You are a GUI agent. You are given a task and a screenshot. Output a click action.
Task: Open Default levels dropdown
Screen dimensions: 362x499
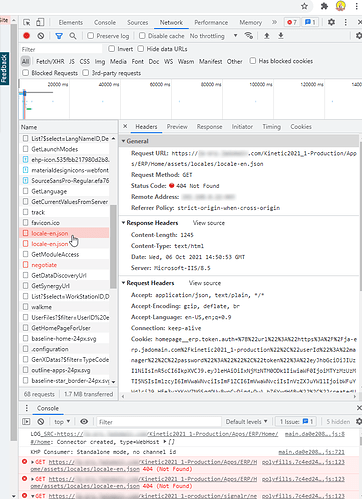[246, 422]
